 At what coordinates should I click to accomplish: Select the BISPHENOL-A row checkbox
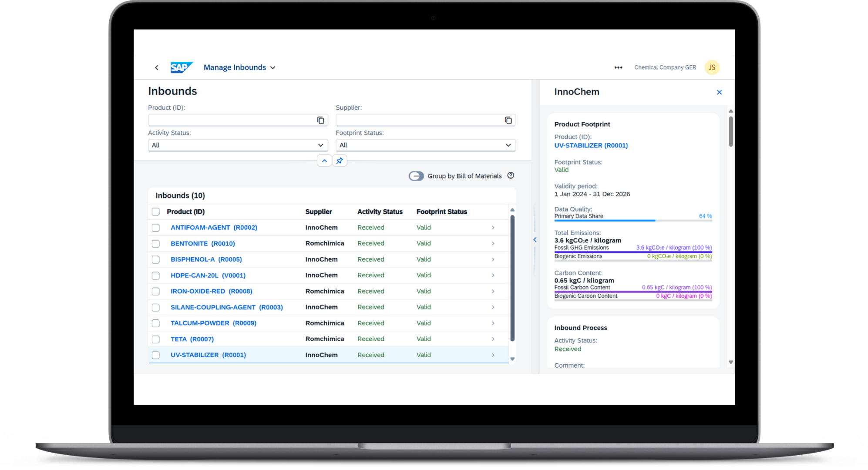[x=155, y=259]
